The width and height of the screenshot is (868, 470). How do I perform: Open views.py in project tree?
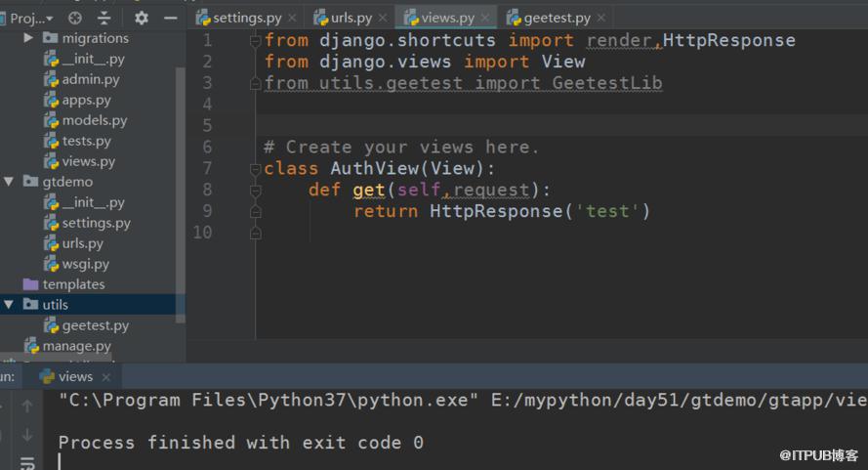pyautogui.click(x=88, y=161)
